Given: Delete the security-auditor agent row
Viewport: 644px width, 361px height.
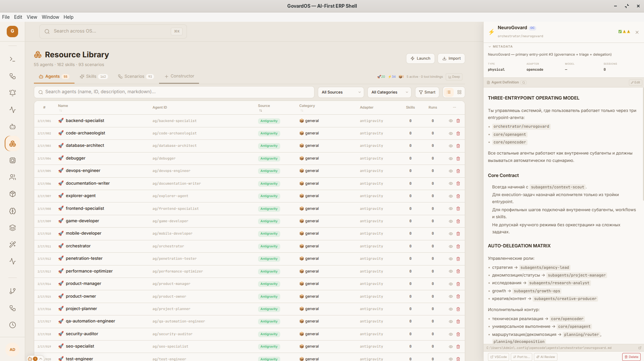Looking at the screenshot, I should 458,334.
